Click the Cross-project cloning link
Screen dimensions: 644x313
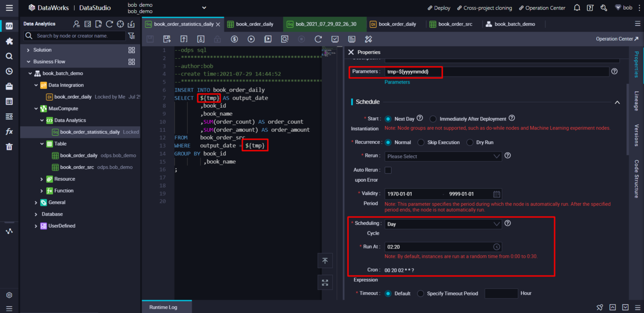click(x=484, y=8)
